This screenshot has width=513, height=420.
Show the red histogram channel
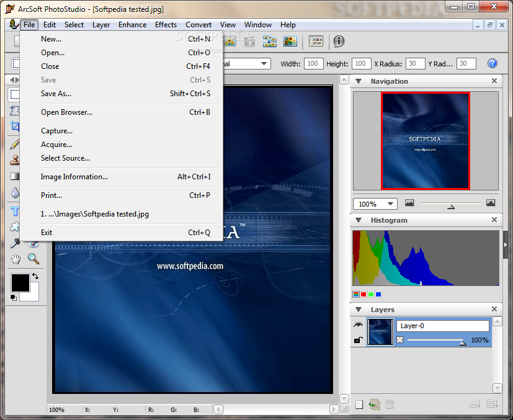(x=364, y=295)
